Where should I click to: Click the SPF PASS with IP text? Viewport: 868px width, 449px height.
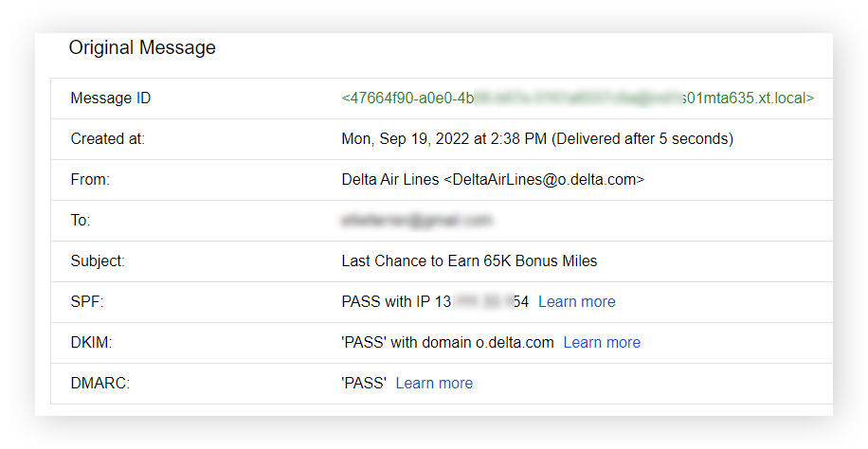434,302
